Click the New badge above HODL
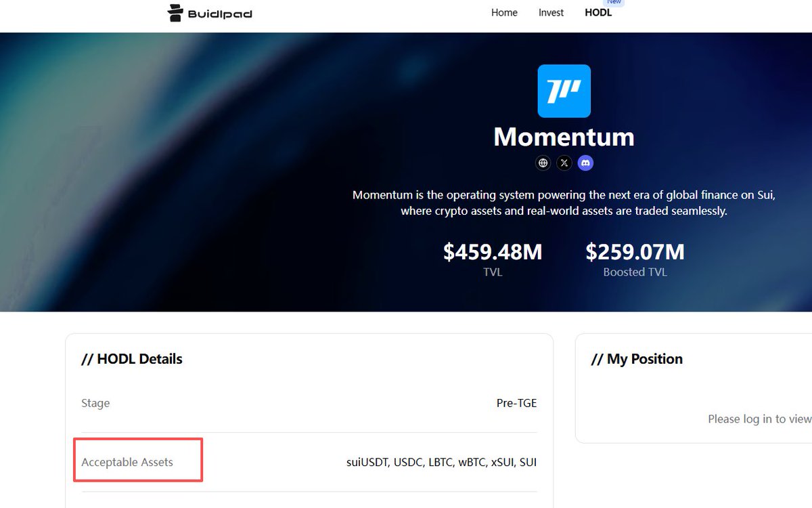Image resolution: width=812 pixels, height=508 pixels. (614, 2)
